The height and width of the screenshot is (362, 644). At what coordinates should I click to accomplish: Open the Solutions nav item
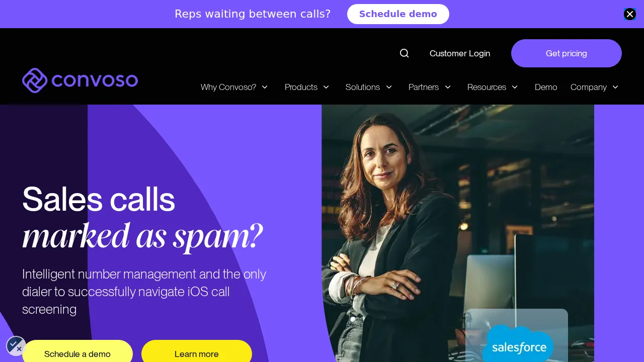point(363,87)
